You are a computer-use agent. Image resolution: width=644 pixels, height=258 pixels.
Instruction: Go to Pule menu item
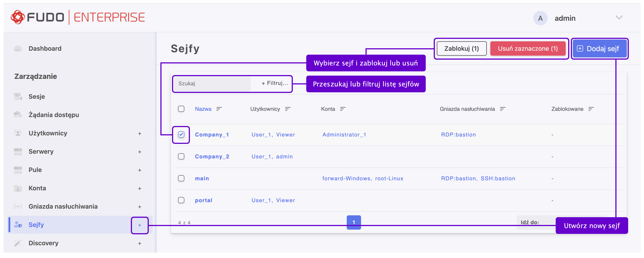(x=35, y=170)
